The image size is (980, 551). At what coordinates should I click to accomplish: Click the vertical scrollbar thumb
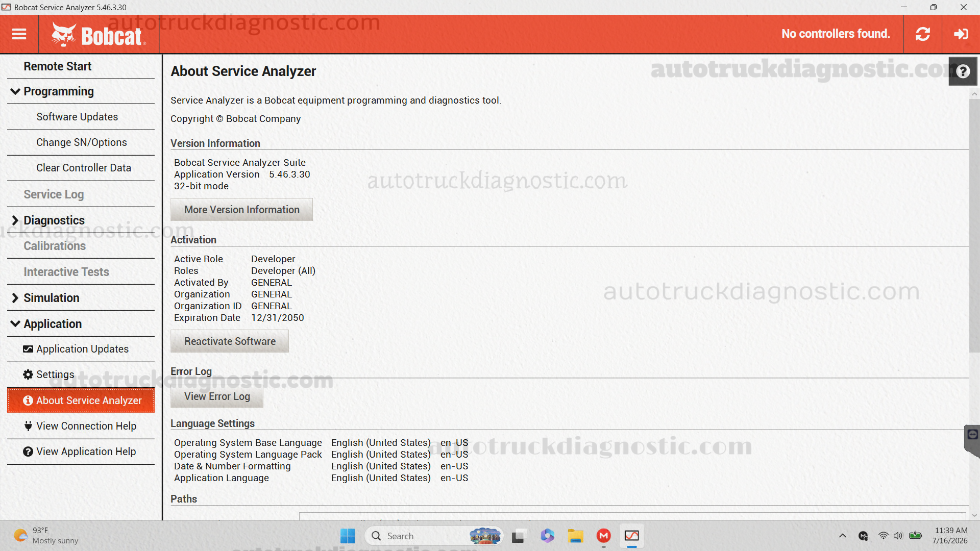click(x=974, y=225)
